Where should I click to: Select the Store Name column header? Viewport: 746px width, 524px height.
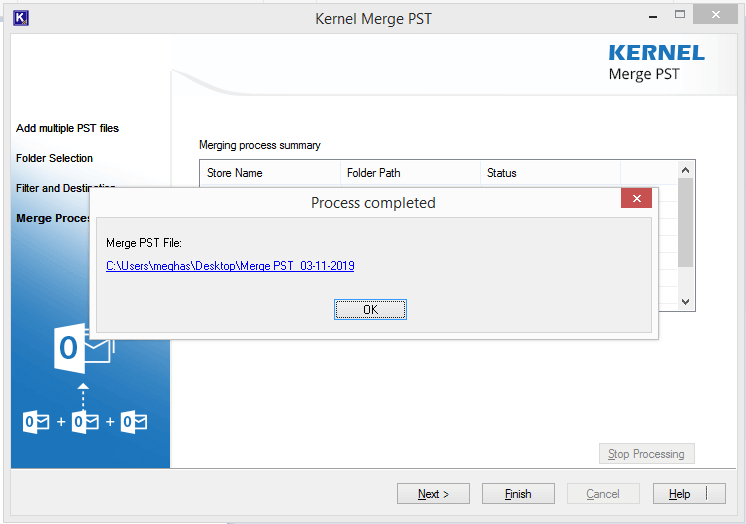(270, 173)
